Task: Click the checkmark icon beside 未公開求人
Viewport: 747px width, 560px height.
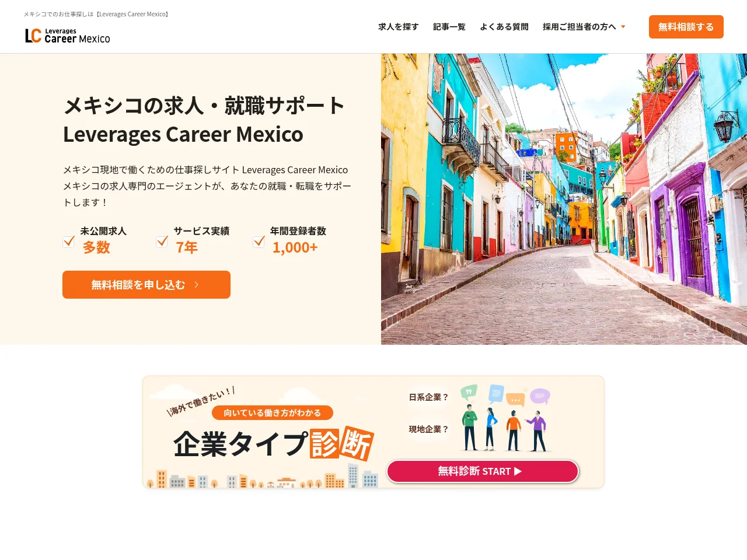Action: pyautogui.click(x=69, y=242)
